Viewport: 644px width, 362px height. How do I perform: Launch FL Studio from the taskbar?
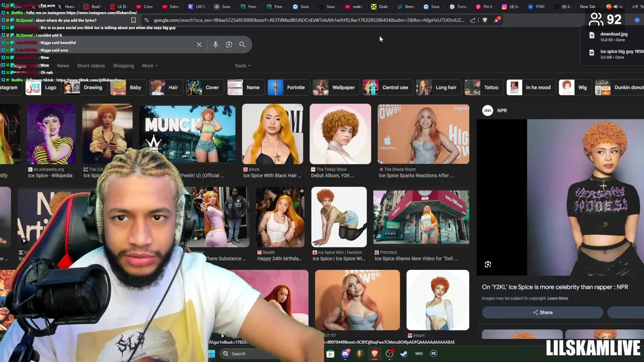[x=359, y=354]
